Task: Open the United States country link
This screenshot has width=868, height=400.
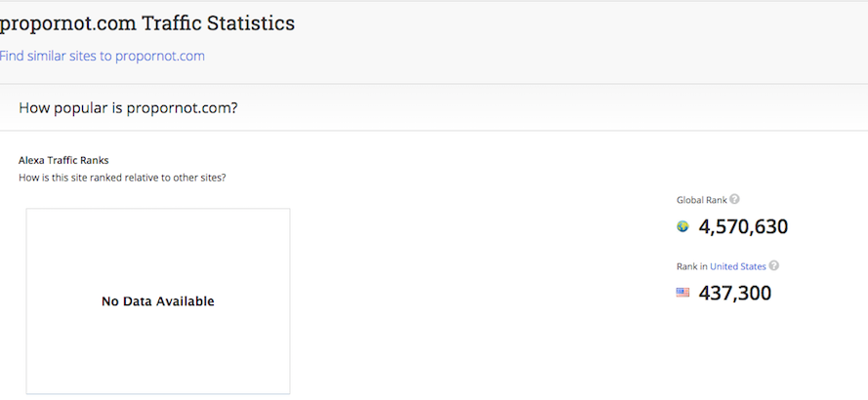Action: coord(738,266)
